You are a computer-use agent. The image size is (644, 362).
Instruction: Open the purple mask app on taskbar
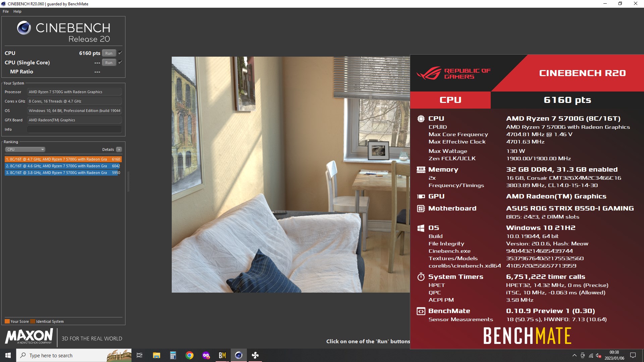click(206, 355)
